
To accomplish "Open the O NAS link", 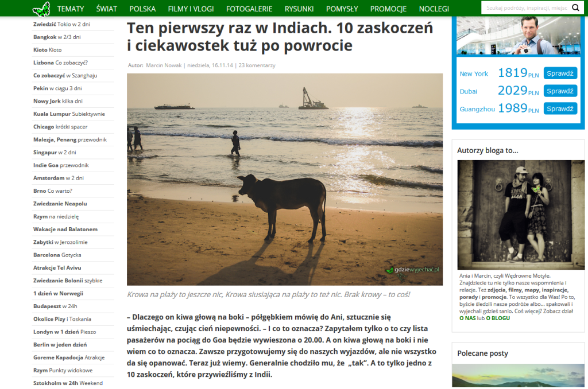I will 467,318.
